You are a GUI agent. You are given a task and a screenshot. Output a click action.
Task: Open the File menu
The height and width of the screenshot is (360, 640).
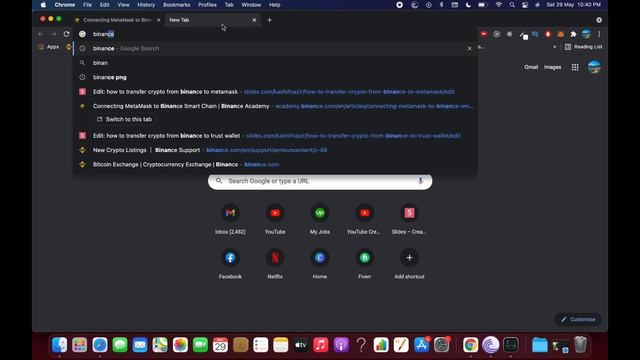click(x=87, y=4)
